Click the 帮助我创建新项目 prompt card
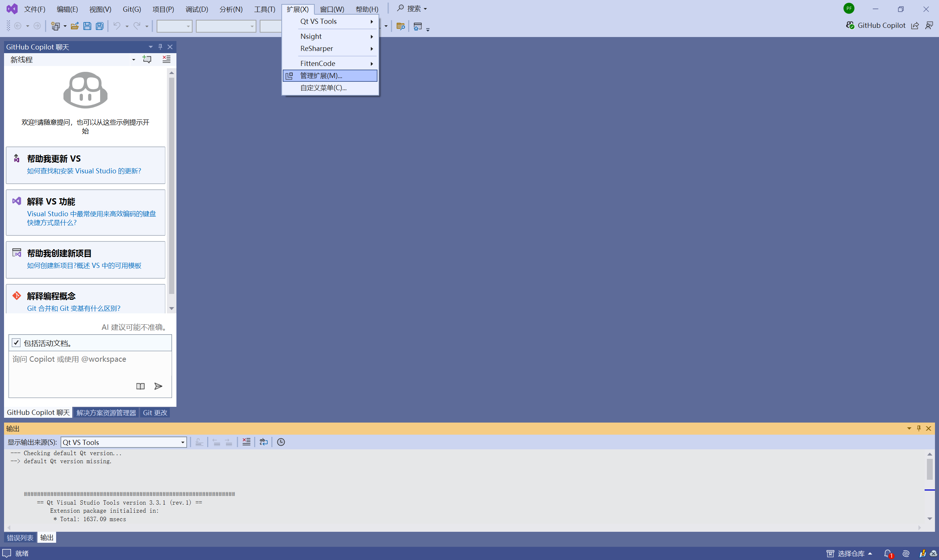Screen dimensions: 939x560 click(x=85, y=259)
